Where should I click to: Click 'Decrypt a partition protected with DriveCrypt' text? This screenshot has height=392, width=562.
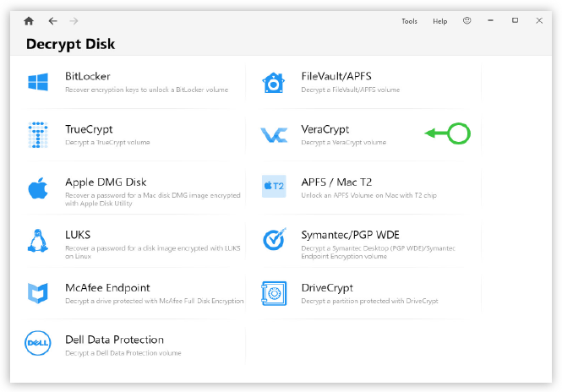369,302
